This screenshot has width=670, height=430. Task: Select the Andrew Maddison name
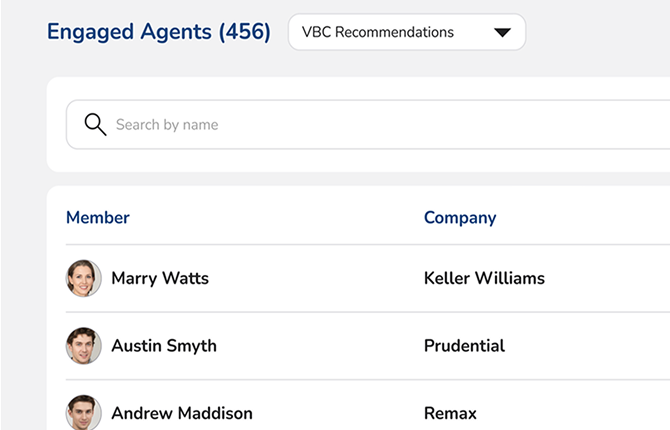pos(182,413)
